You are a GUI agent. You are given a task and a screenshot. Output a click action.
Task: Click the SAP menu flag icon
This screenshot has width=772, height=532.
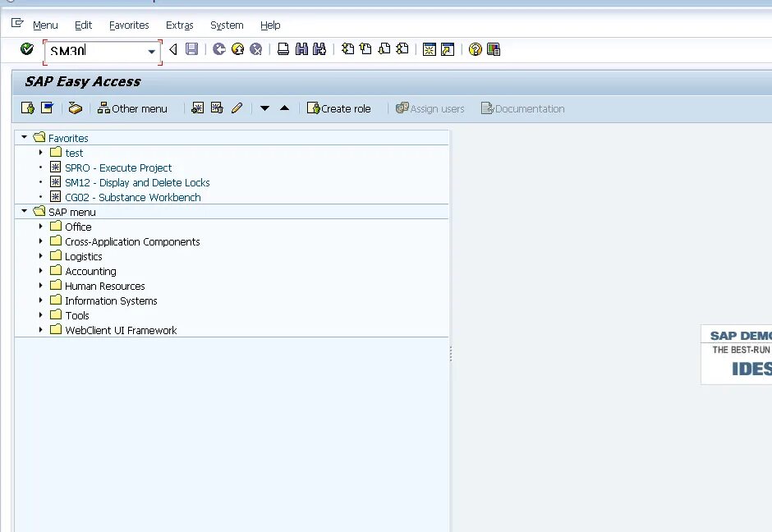[x=48, y=108]
